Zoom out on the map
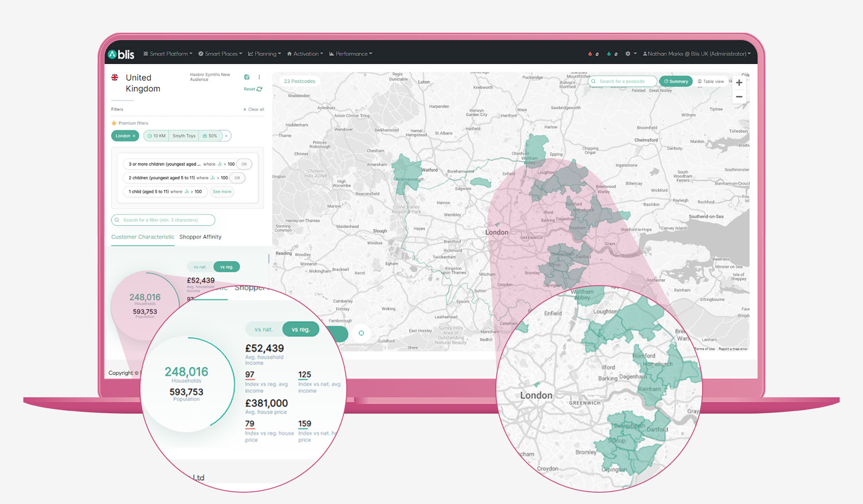This screenshot has width=863, height=504. click(x=739, y=97)
